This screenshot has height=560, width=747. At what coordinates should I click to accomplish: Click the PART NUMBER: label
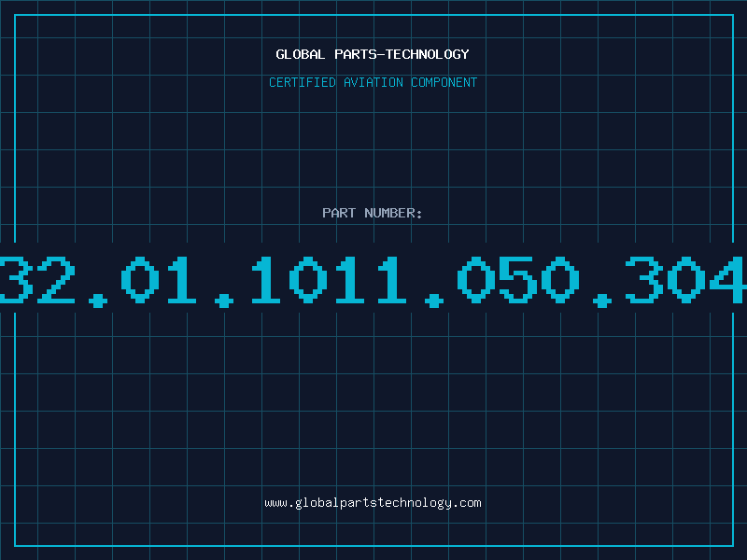tap(373, 213)
